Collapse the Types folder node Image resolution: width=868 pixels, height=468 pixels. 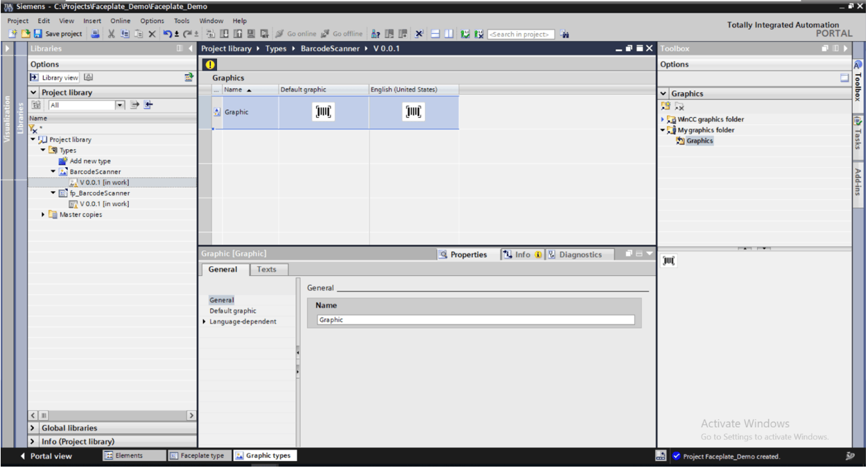[43, 150]
